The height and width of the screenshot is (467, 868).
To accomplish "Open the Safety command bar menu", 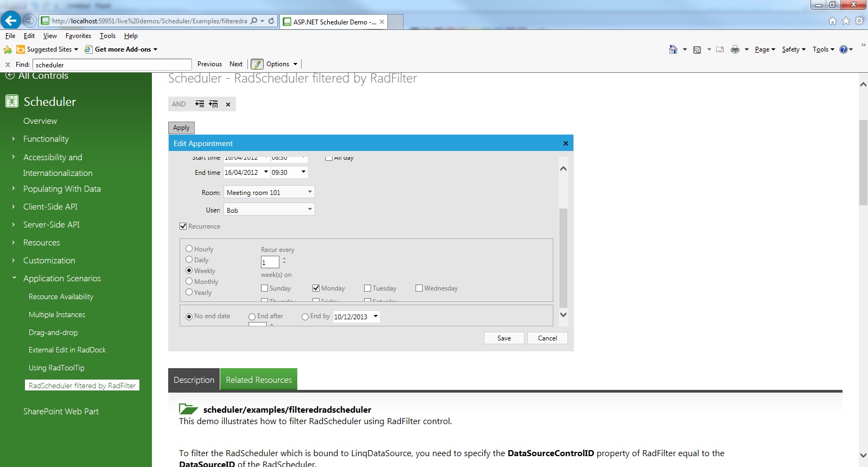I will coord(794,49).
